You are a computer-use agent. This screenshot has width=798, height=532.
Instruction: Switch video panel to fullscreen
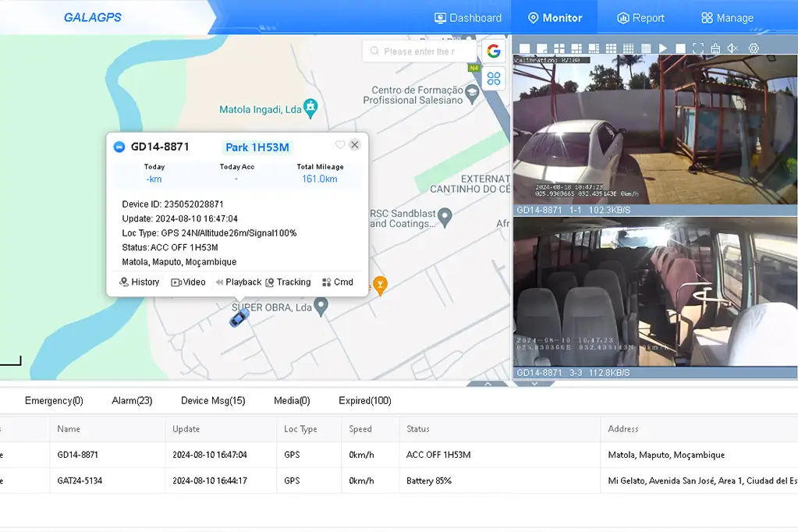coord(698,48)
